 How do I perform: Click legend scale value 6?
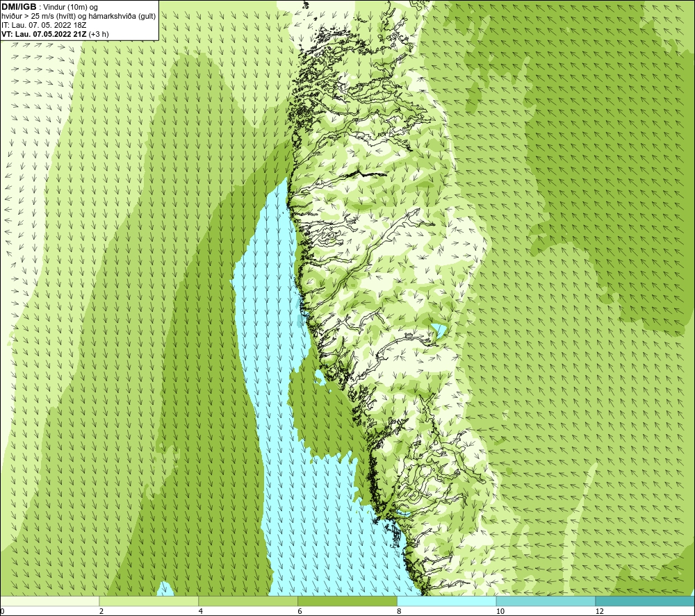[300, 611]
